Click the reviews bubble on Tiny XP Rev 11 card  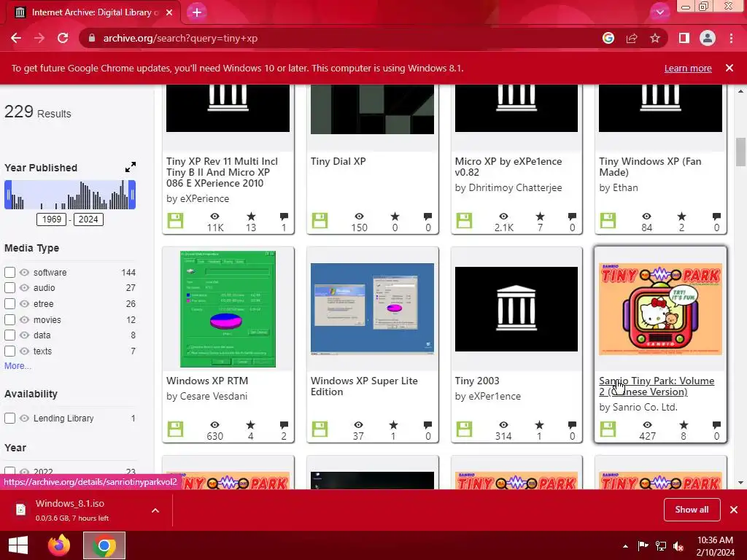click(284, 217)
